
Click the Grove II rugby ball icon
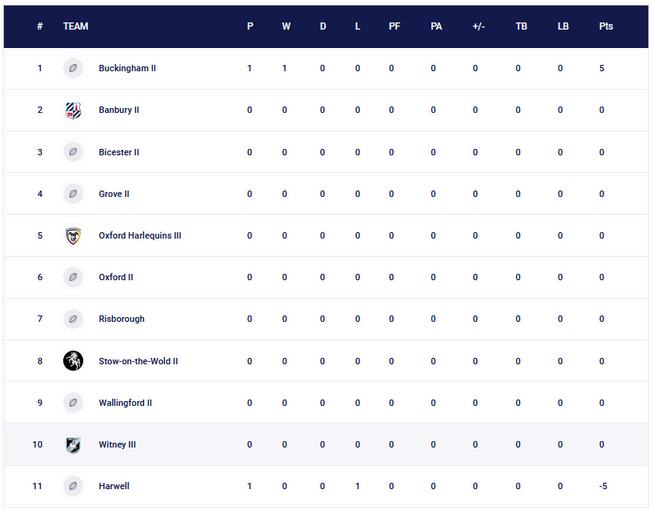click(x=73, y=194)
